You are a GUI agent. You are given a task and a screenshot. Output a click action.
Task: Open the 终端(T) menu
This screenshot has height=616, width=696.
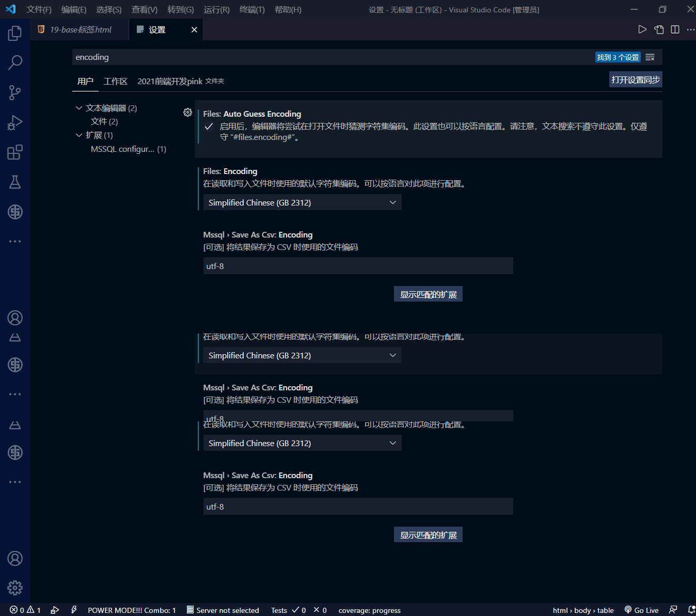coord(252,10)
